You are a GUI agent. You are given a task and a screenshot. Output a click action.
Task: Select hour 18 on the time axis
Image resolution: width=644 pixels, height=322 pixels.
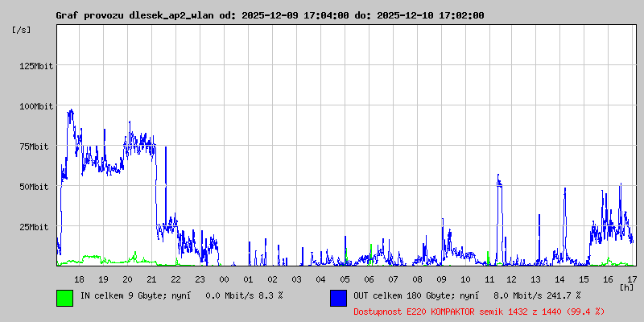coord(79,279)
